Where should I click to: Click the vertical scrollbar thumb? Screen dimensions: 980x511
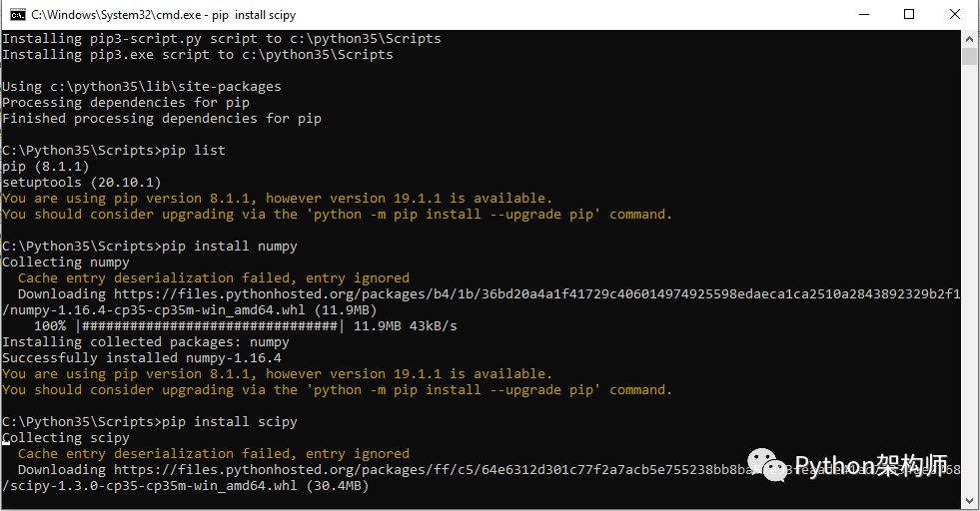point(969,56)
